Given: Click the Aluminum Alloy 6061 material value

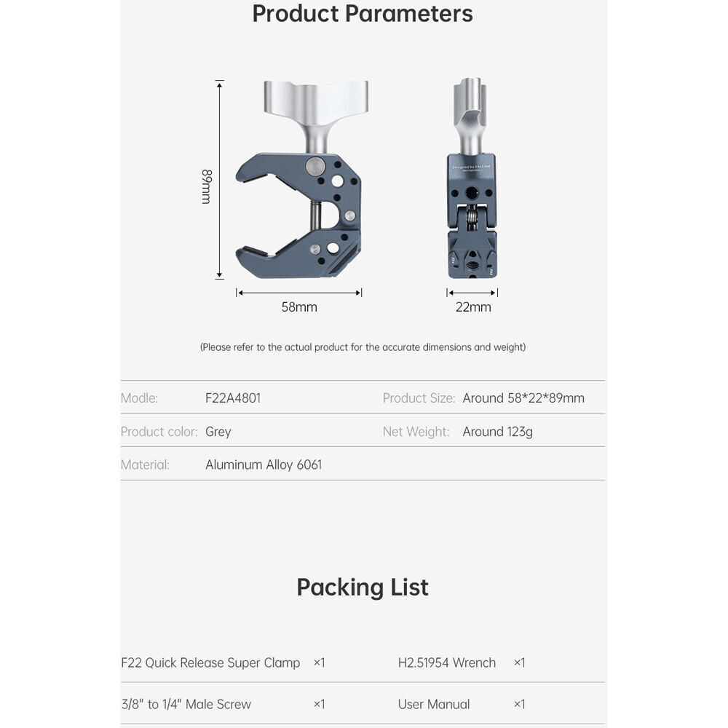Looking at the screenshot, I should pyautogui.click(x=264, y=464).
